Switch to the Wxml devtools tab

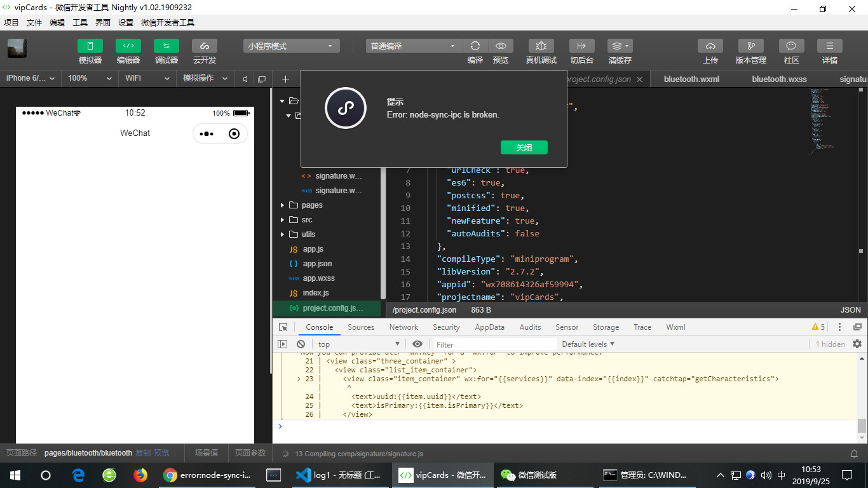pos(675,327)
